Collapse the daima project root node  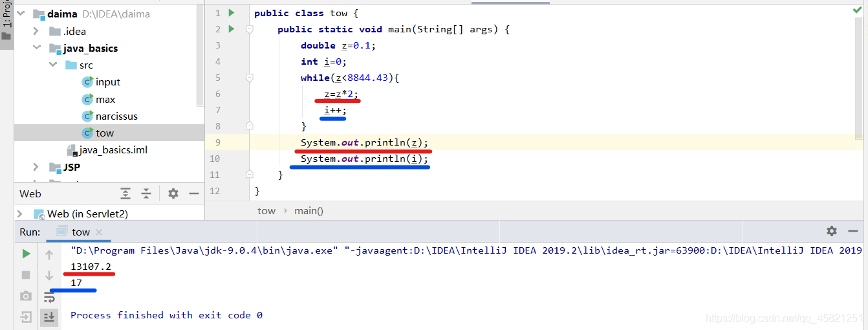pos(21,14)
